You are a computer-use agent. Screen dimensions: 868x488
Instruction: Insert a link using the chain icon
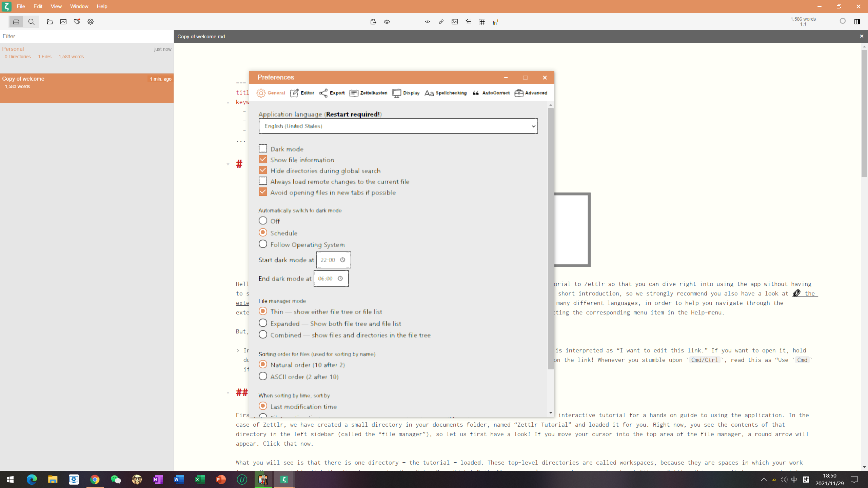(441, 22)
